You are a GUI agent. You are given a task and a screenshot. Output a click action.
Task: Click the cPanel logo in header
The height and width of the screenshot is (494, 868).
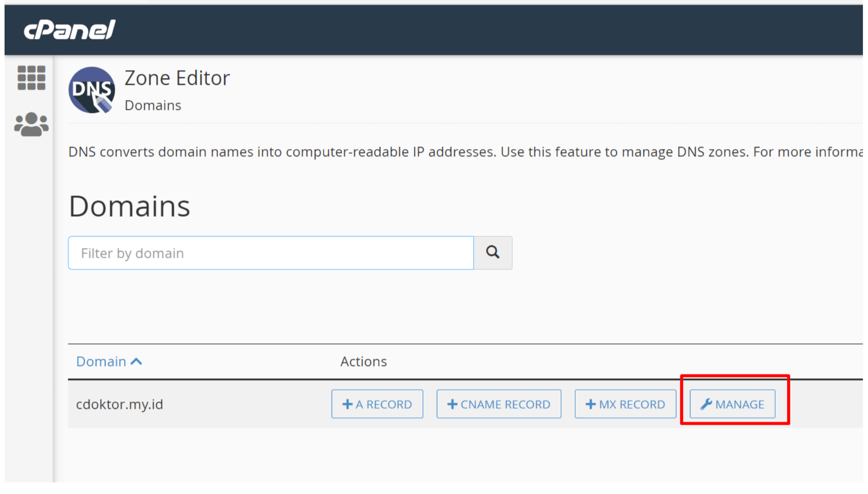point(69,30)
